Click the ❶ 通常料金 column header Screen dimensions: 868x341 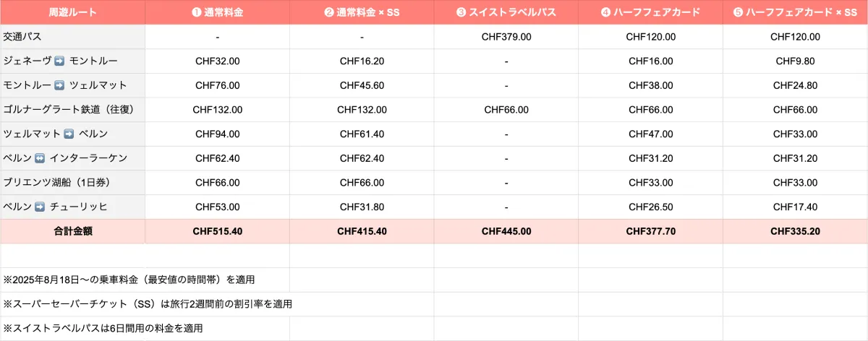click(x=217, y=12)
